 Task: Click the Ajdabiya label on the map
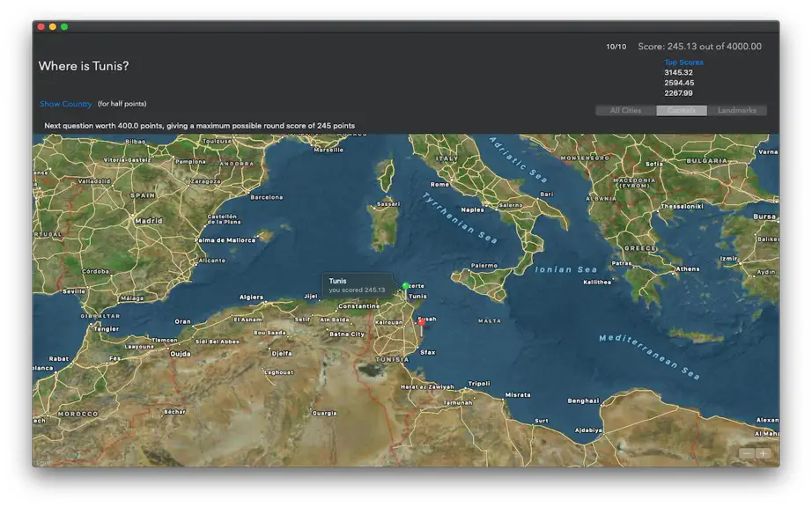(588, 430)
